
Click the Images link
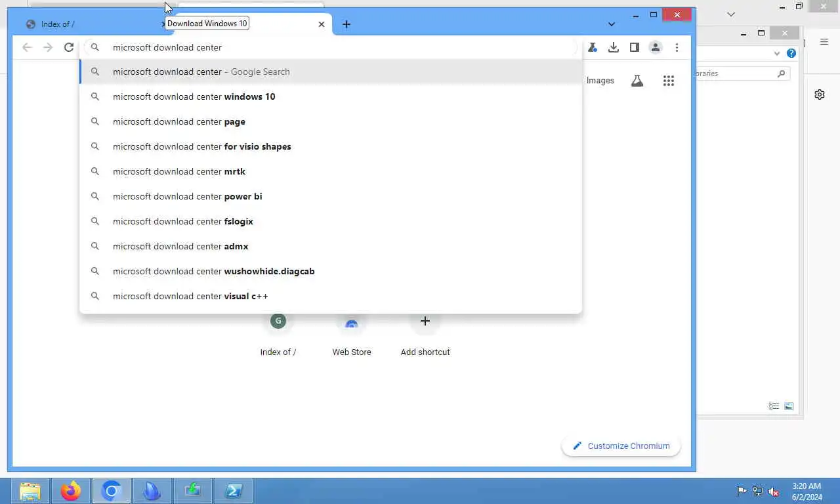pyautogui.click(x=600, y=81)
